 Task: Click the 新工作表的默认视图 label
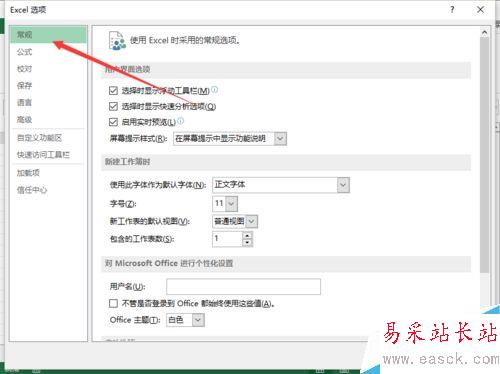150,221
